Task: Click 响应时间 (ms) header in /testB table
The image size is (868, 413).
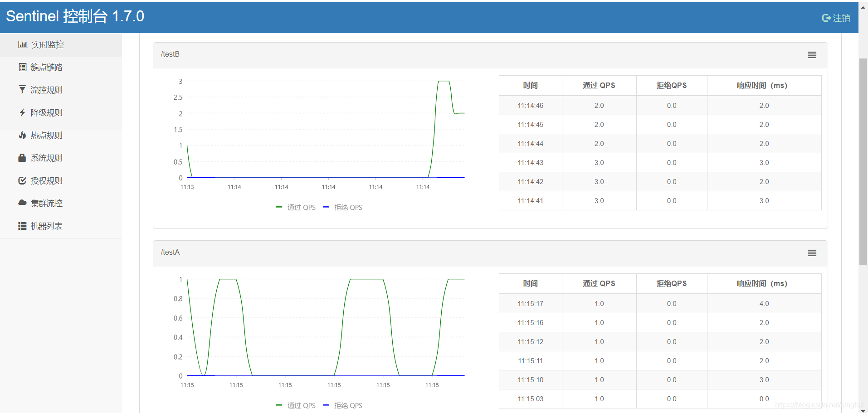Action: (764, 85)
